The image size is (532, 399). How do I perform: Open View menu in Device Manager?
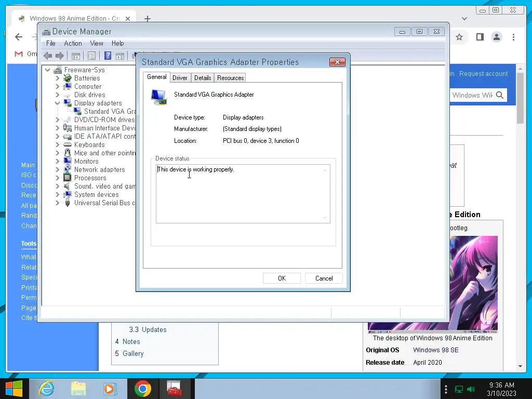point(97,44)
